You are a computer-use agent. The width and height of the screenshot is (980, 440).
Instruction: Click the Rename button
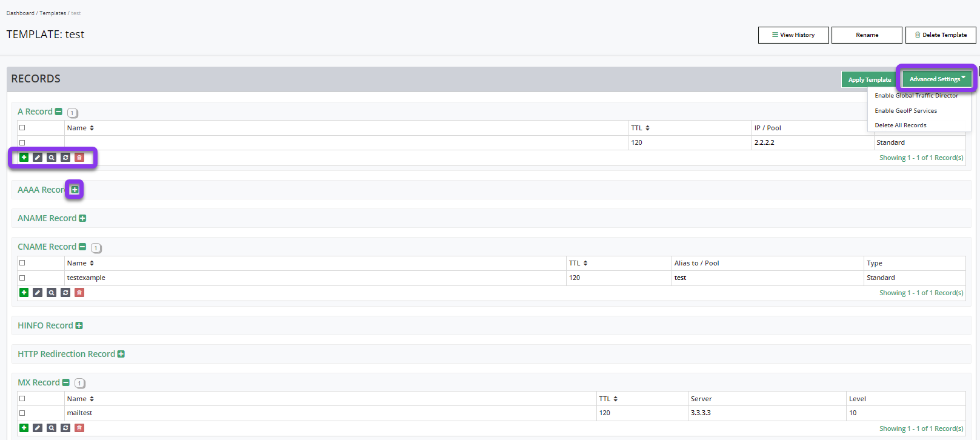coord(867,35)
